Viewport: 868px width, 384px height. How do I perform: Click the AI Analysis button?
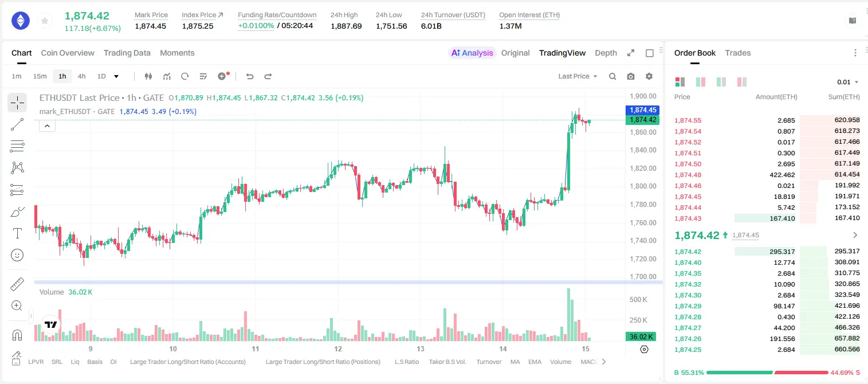(x=472, y=53)
